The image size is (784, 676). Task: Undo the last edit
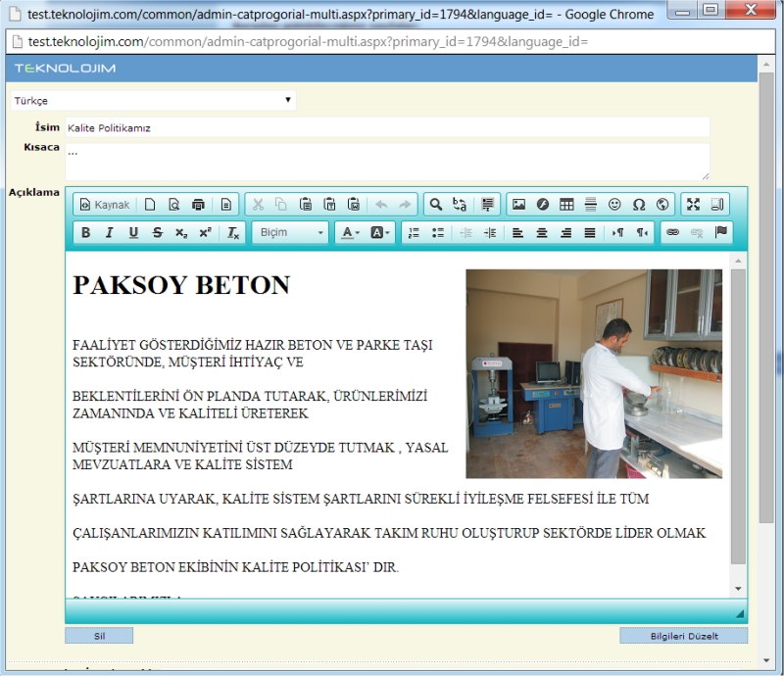click(381, 205)
